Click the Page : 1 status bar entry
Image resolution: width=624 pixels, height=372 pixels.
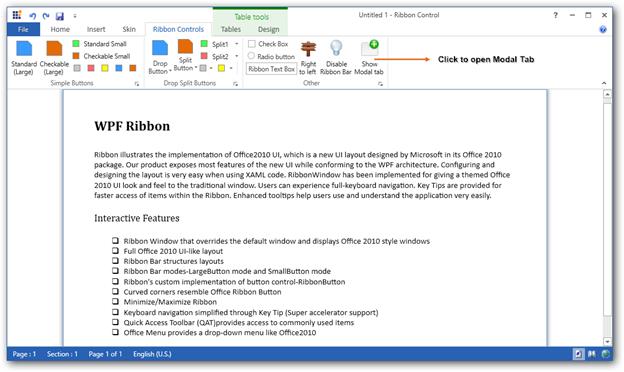[x=24, y=354]
